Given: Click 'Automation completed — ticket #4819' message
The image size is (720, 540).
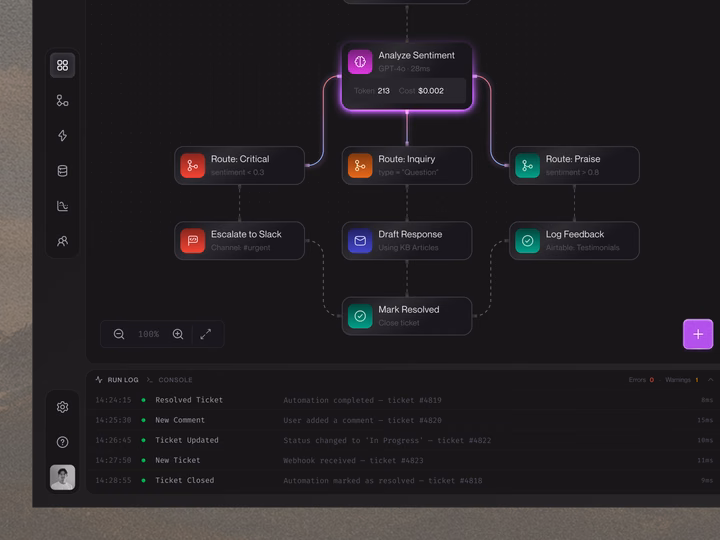Looking at the screenshot, I should click(x=362, y=400).
